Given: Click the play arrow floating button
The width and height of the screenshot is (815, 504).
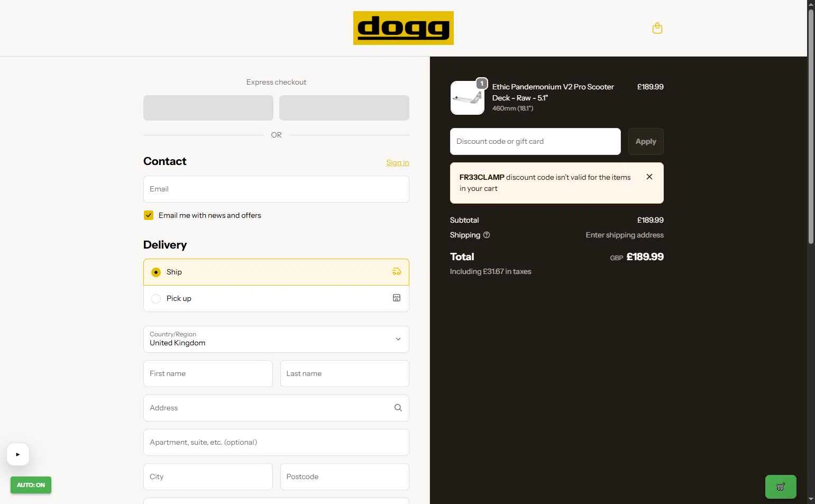Looking at the screenshot, I should tap(17, 454).
